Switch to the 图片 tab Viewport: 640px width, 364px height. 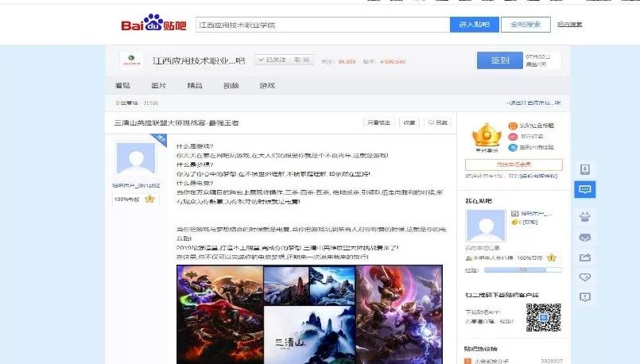[158, 85]
